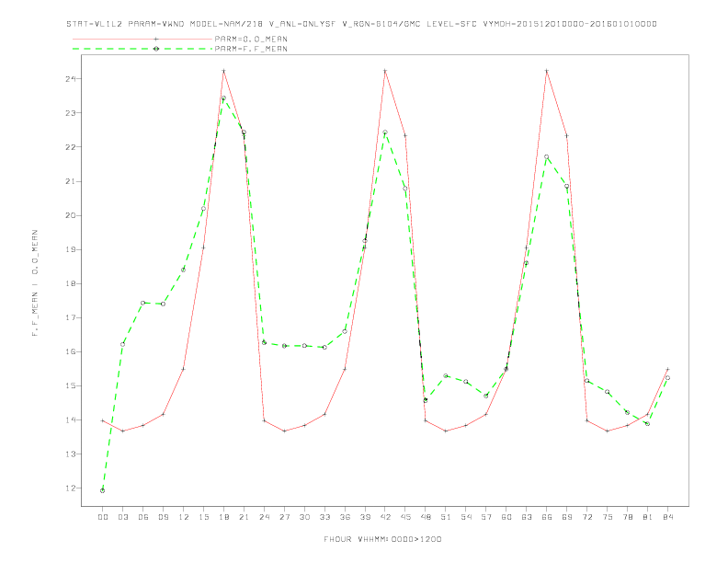Click the red plus marker at hour 27
This screenshot has height=563, width=728.
point(284,431)
